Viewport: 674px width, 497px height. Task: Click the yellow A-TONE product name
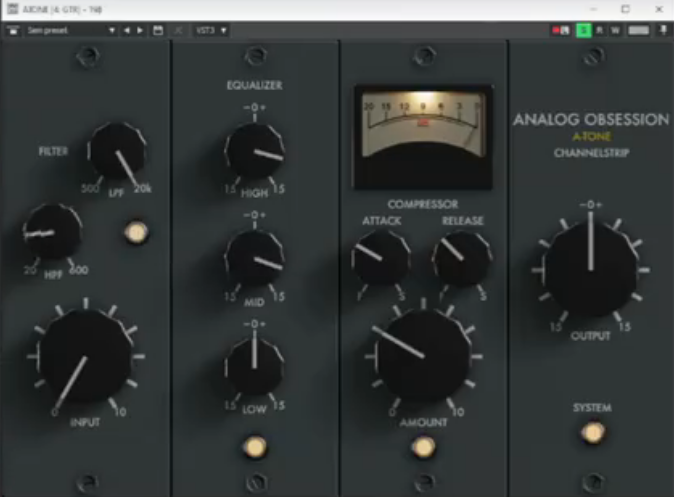tap(591, 137)
